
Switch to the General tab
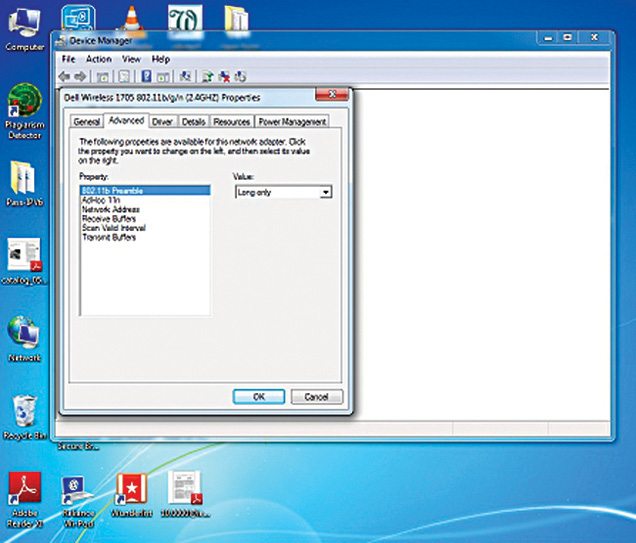[x=87, y=121]
